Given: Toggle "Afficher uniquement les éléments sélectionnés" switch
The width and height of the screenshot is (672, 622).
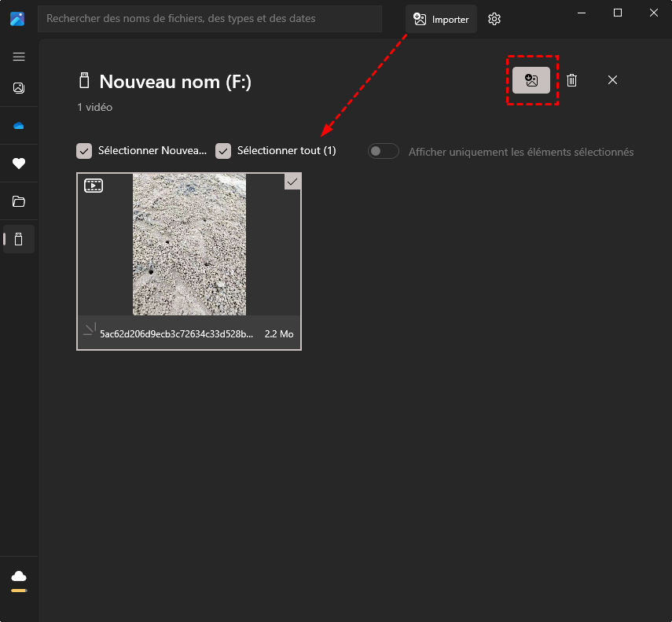Looking at the screenshot, I should pos(384,151).
